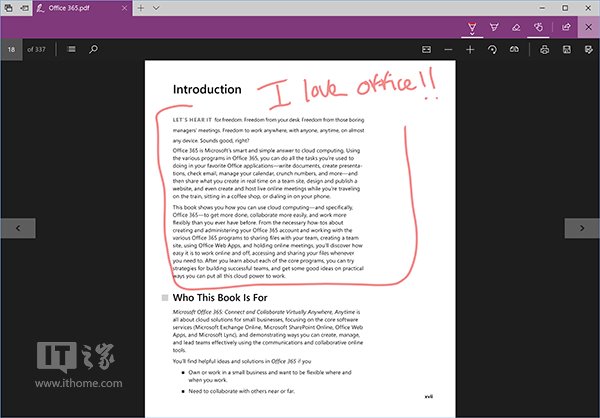Close the Office 365.pdf tab
This screenshot has width=600, height=418.
124,8
